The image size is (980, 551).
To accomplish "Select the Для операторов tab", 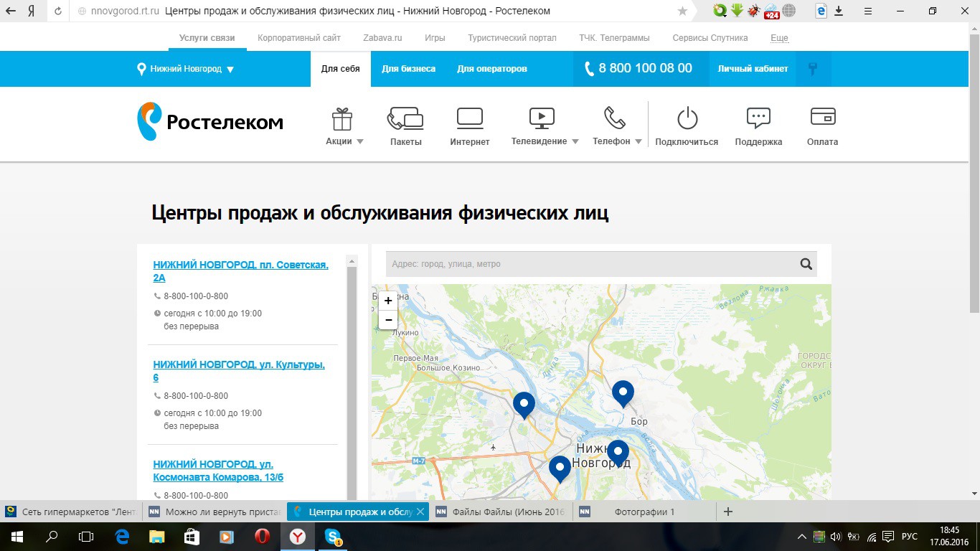I will click(x=492, y=69).
